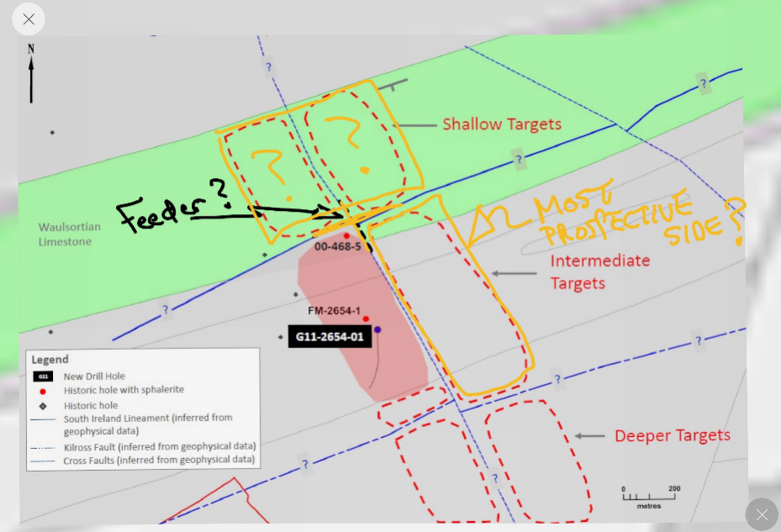Viewport: 781px width, 532px height.
Task: Click the north arrow compass icon
Action: pyautogui.click(x=31, y=74)
